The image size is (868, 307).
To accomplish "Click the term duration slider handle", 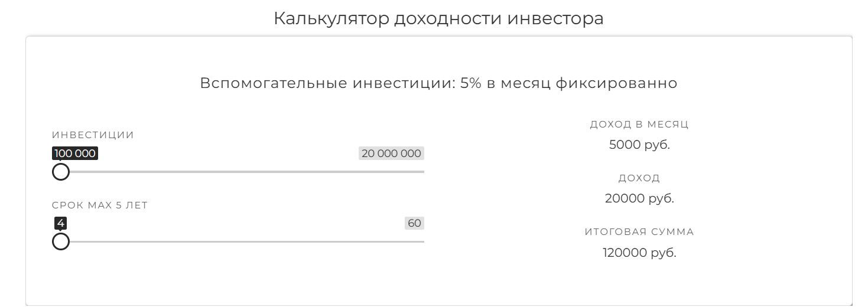I will 61,241.
